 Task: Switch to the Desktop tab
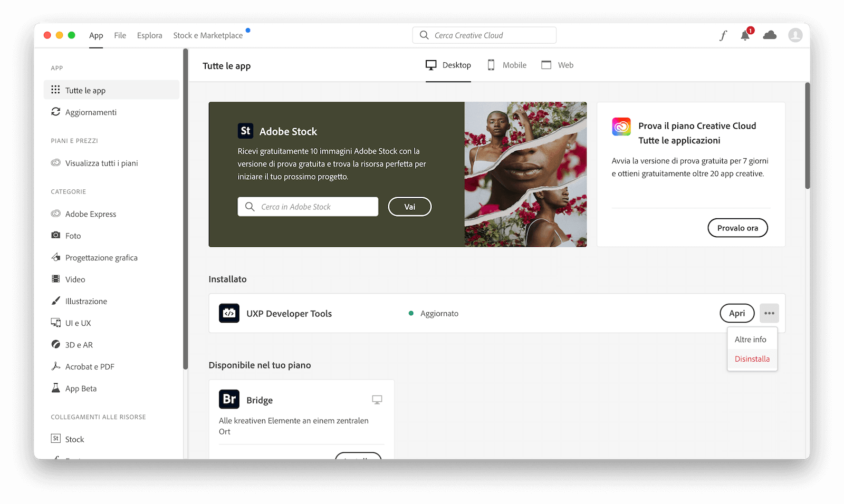click(448, 65)
